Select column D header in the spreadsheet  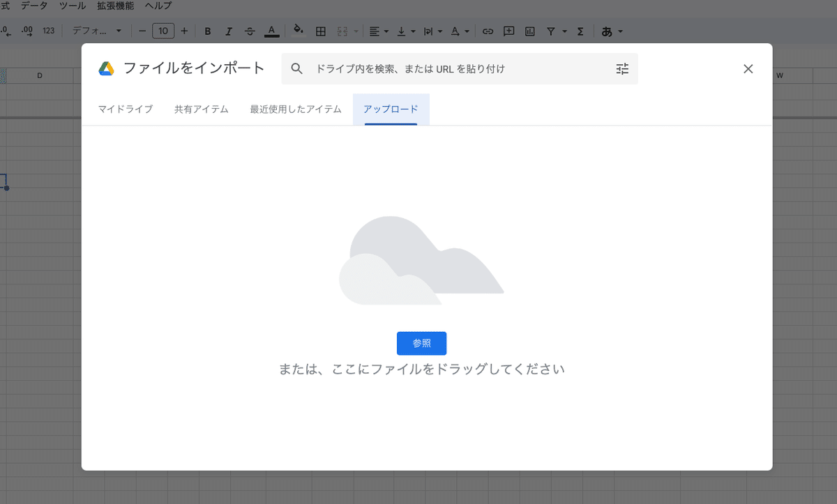coord(40,75)
